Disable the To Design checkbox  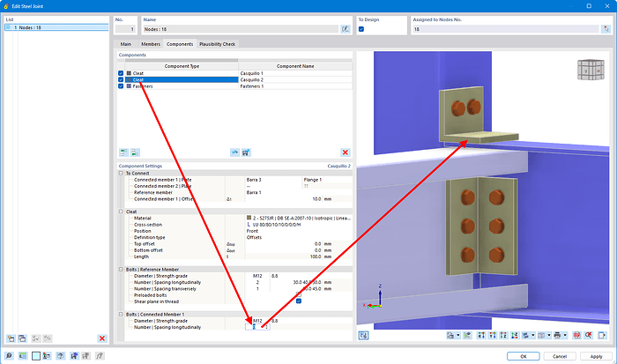coord(361,29)
